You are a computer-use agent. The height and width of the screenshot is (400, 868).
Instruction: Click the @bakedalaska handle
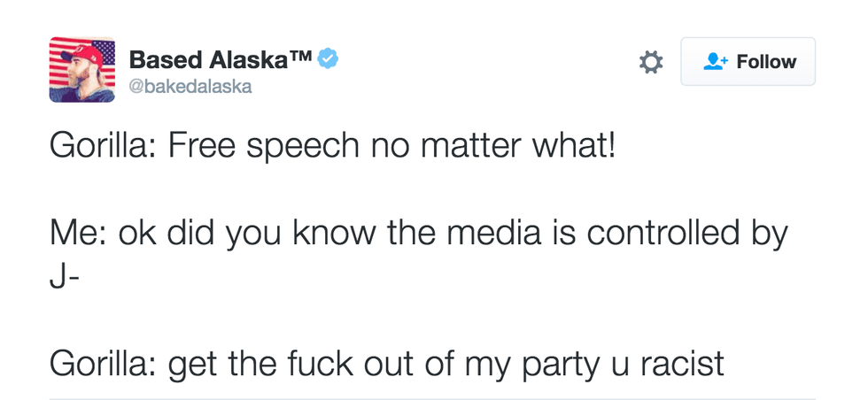190,87
